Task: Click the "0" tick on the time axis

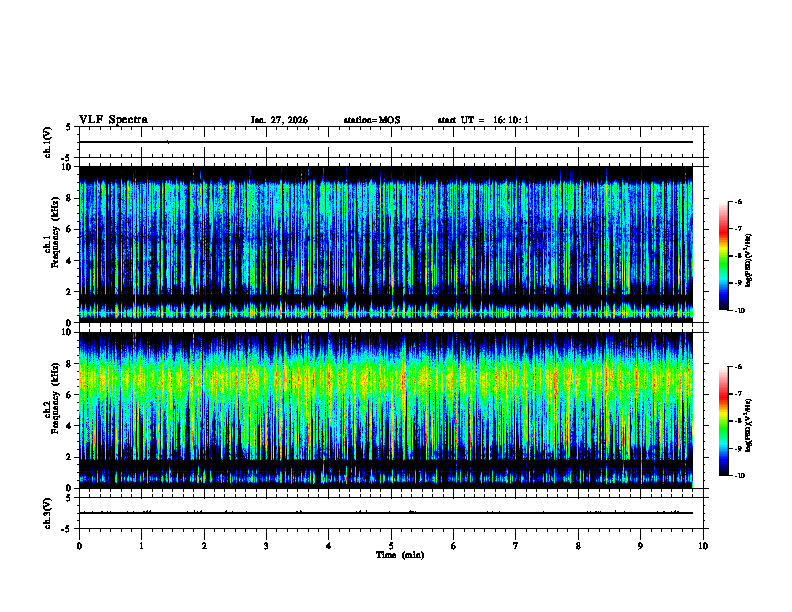Action: pos(79,546)
